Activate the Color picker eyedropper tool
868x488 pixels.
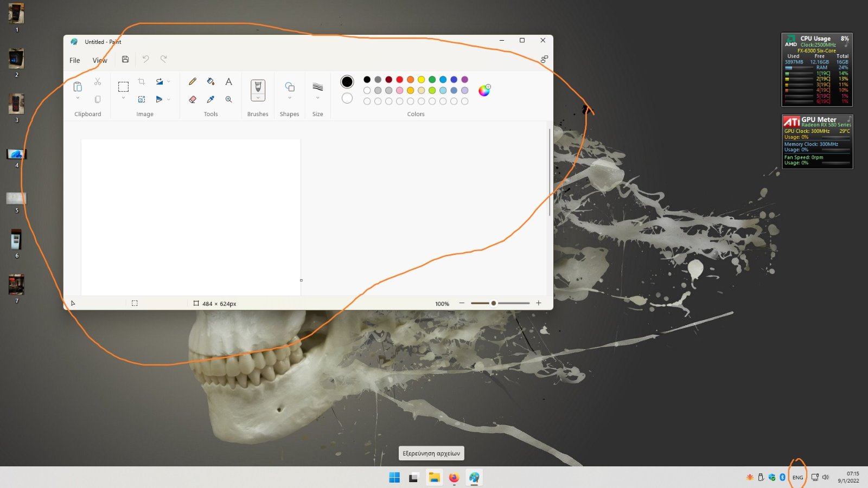click(210, 99)
